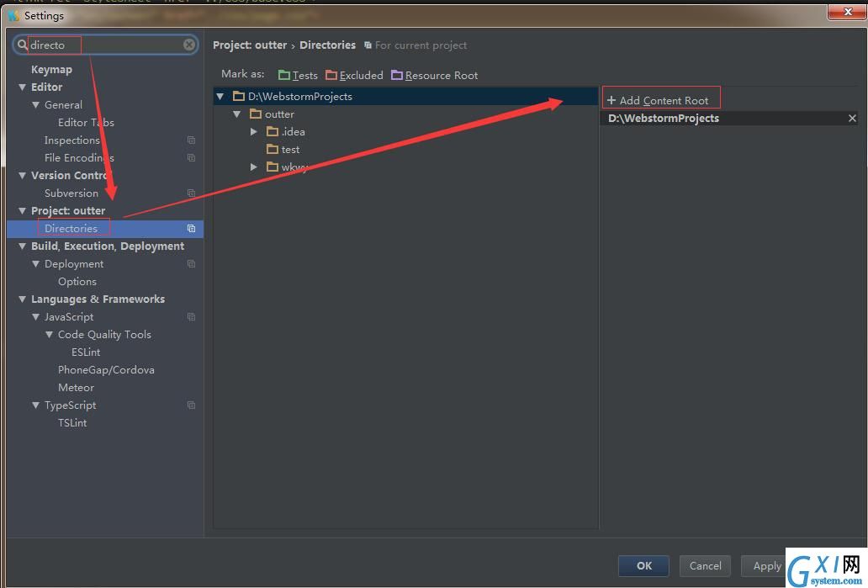Click Project: outter breadcrumb
868x588 pixels.
pyautogui.click(x=250, y=45)
